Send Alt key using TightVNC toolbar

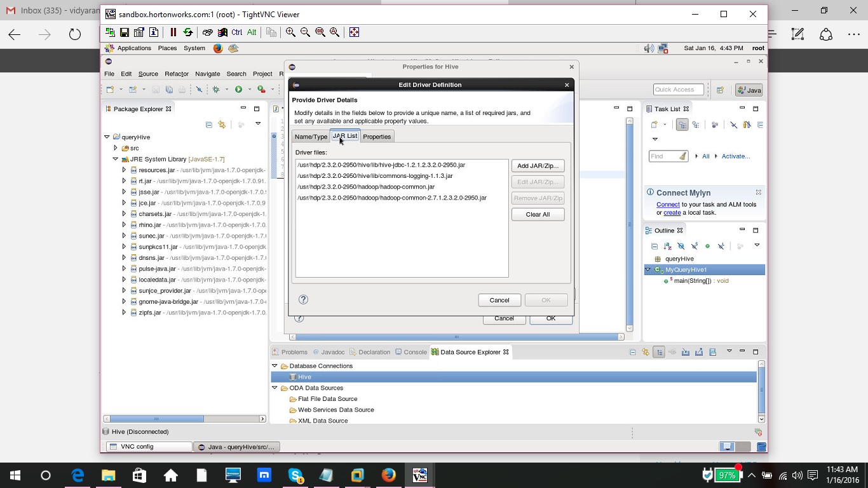pos(251,32)
